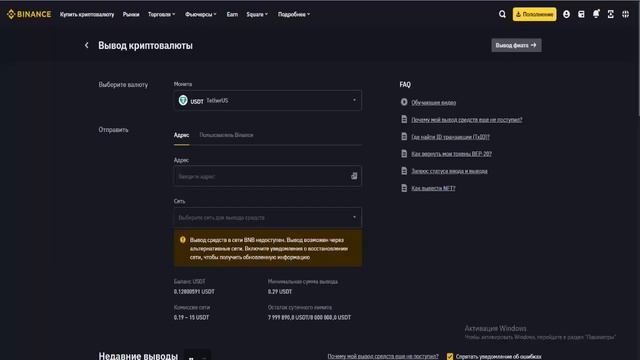Expand the Торговля menu
Viewport: 640px width, 360px height.
pos(161,14)
